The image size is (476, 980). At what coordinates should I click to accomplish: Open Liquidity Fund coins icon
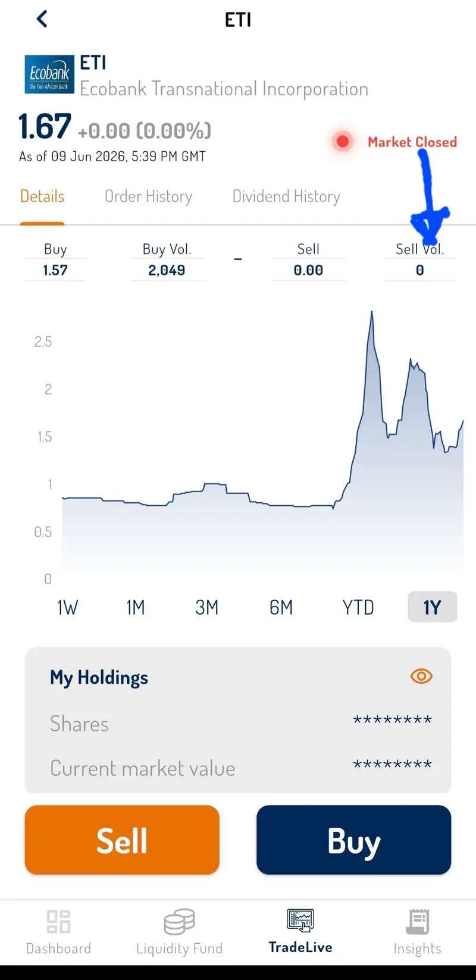point(179,922)
